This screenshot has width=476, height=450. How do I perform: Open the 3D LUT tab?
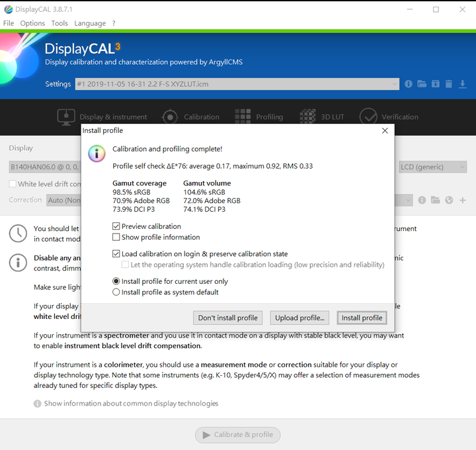pos(322,117)
